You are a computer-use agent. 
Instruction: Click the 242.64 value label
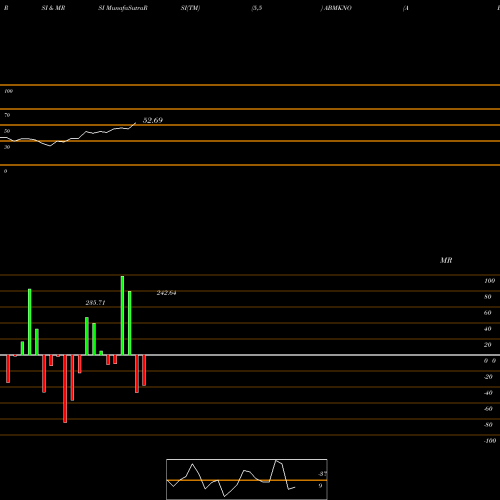point(166,293)
